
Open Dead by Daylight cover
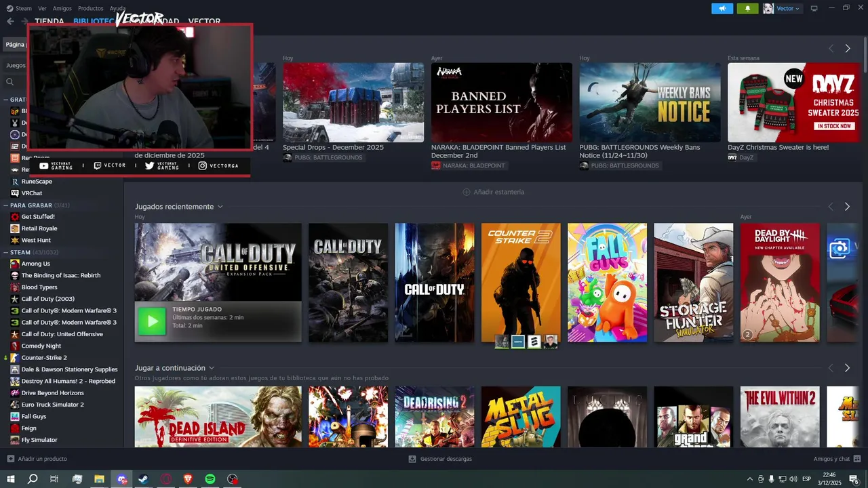pyautogui.click(x=780, y=283)
